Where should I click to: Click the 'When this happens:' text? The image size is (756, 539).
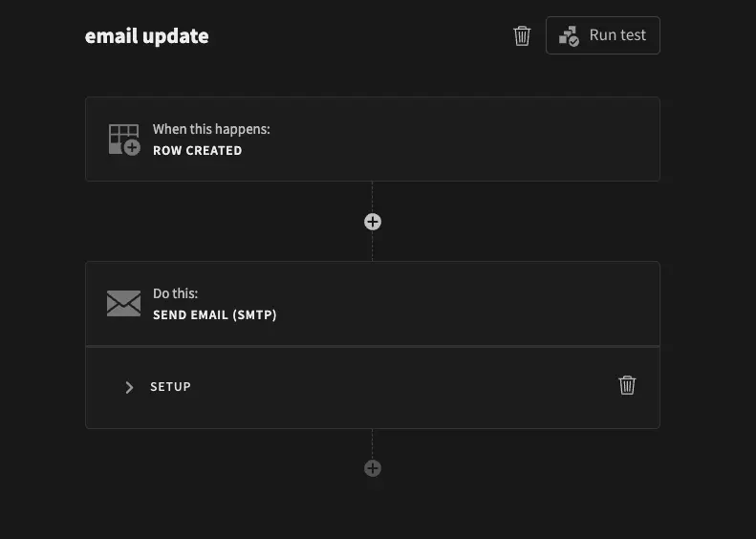(x=211, y=129)
